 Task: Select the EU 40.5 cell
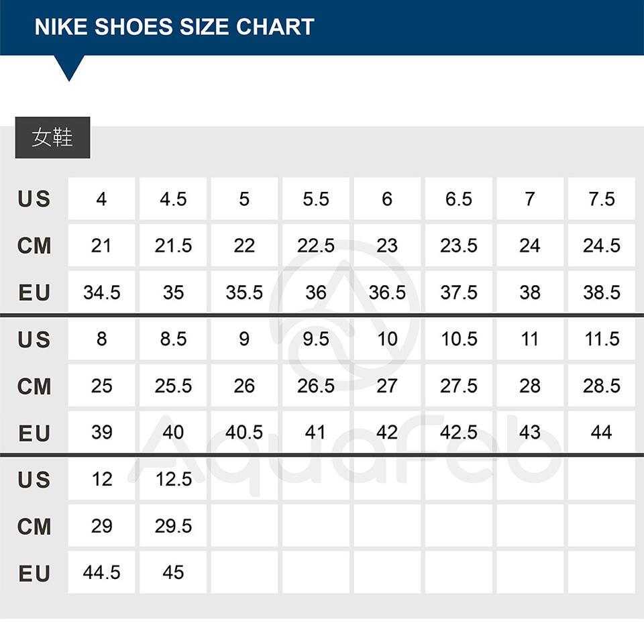click(244, 433)
